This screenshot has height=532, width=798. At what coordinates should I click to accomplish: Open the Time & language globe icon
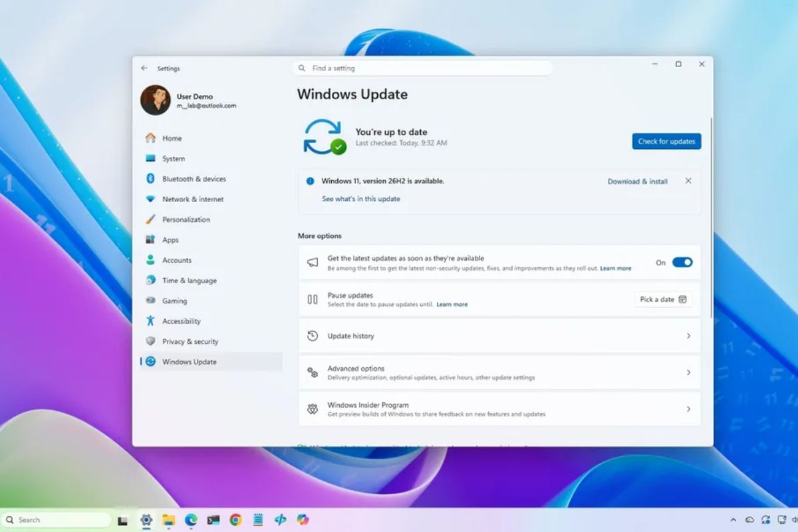pyautogui.click(x=150, y=281)
